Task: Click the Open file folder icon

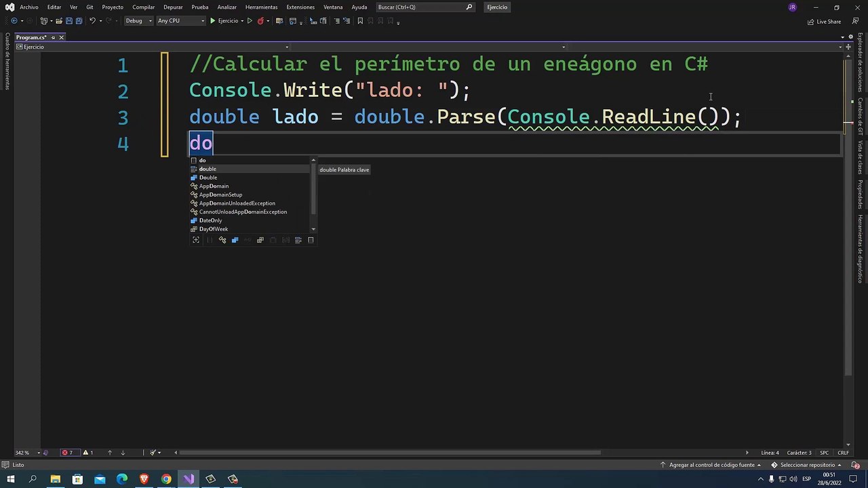Action: coord(58,21)
